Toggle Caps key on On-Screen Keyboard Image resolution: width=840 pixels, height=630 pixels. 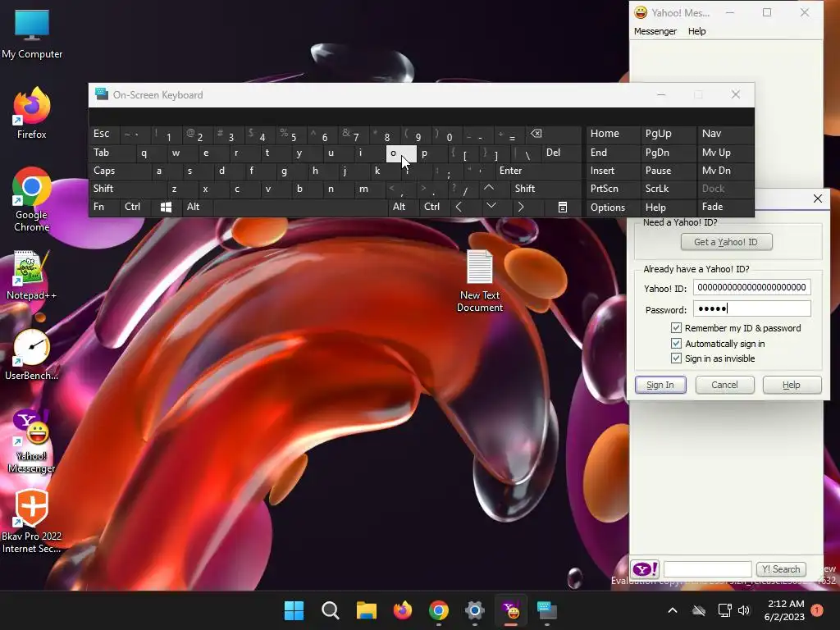[x=120, y=171]
